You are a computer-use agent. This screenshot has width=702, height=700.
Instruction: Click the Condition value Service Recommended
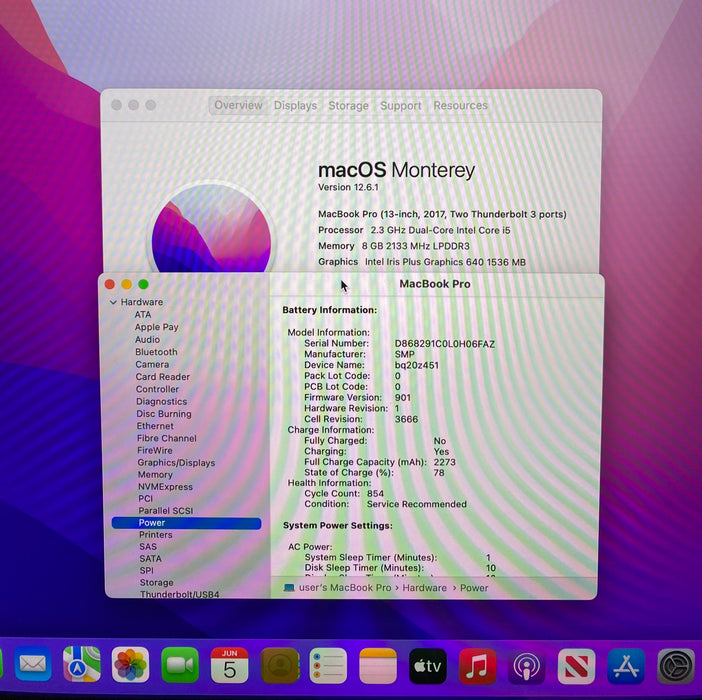[416, 504]
